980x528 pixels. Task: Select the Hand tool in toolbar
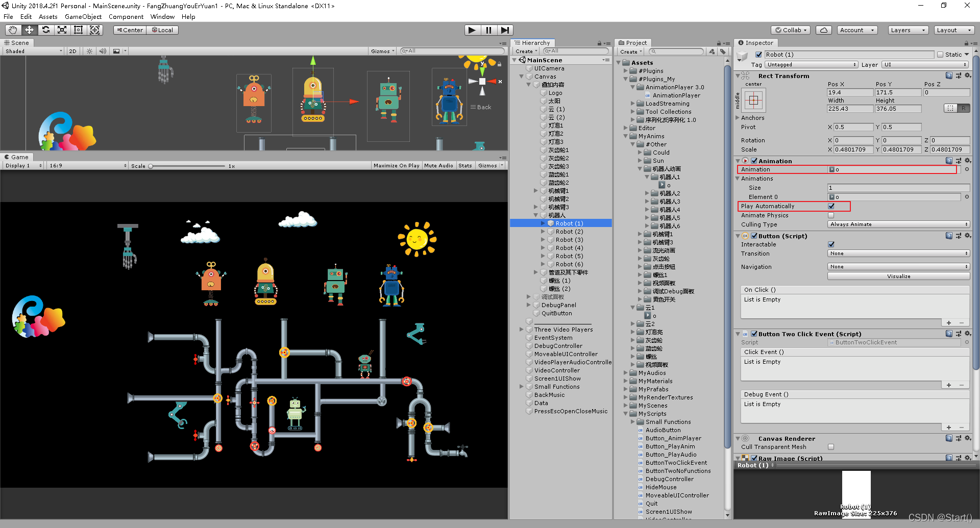[x=13, y=30]
